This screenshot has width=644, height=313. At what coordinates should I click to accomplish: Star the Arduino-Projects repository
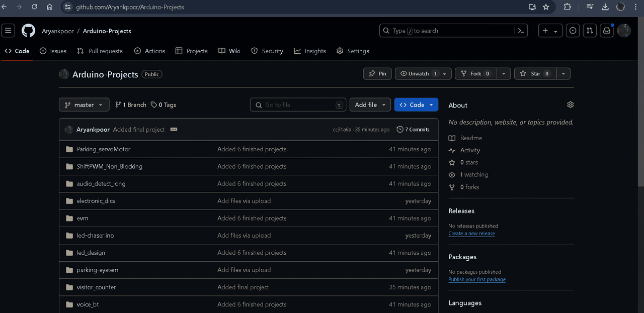tap(535, 74)
